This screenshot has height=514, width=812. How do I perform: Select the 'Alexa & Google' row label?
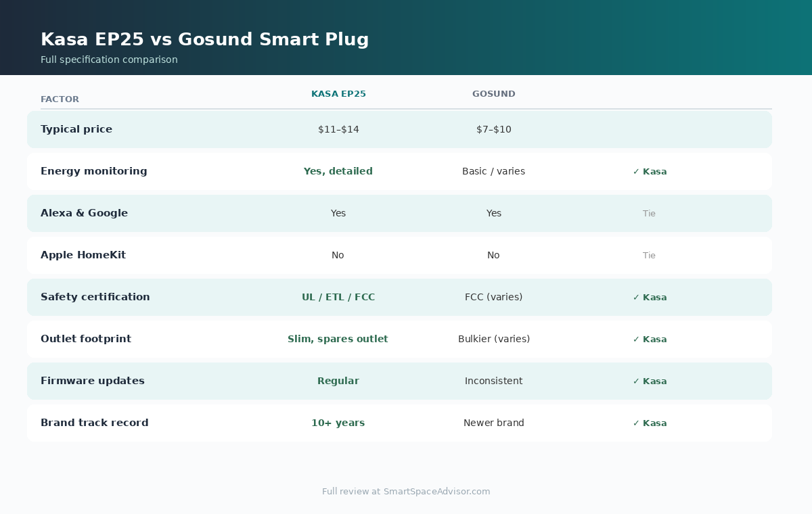click(84, 213)
